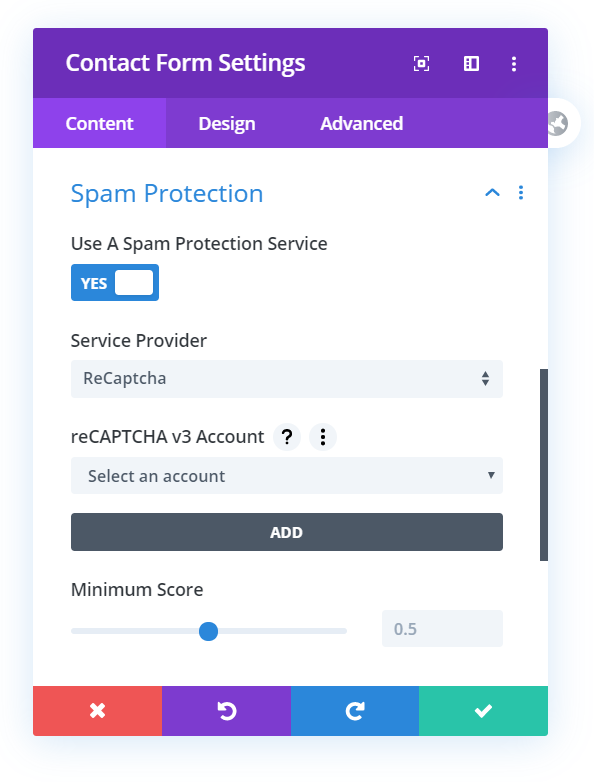The height and width of the screenshot is (782, 594).
Task: Click the reCAPTCHA v3 Account help icon
Action: coord(287,437)
